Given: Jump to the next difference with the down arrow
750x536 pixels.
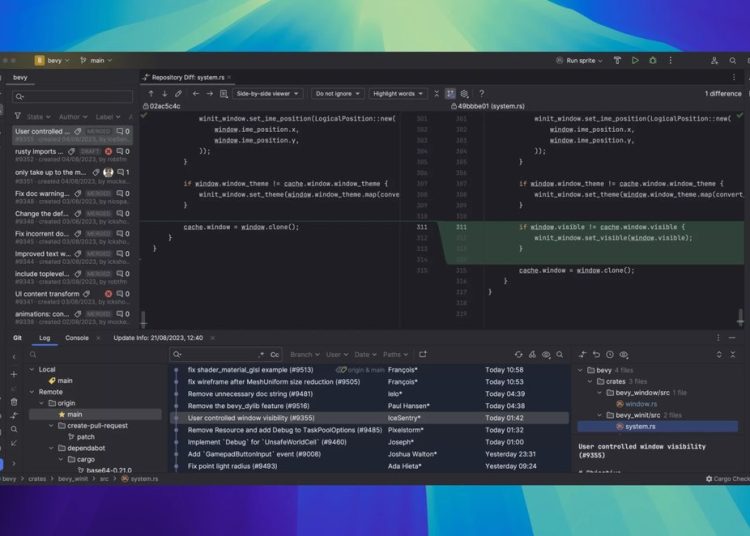Looking at the screenshot, I should [164, 93].
